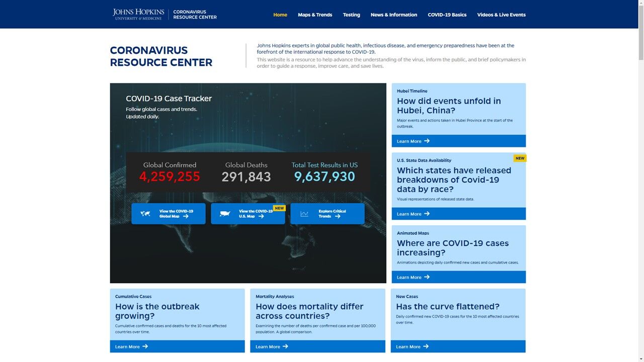The image size is (644, 362).
Task: Click Learn More arrow on Hubei Timeline card
Action: pos(427,141)
